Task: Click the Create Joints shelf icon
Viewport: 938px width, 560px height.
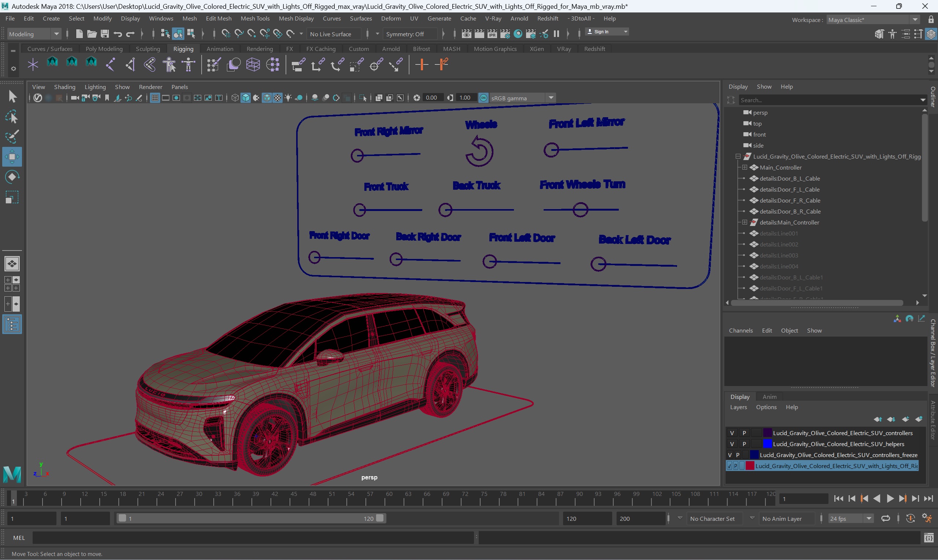Action: tap(111, 64)
